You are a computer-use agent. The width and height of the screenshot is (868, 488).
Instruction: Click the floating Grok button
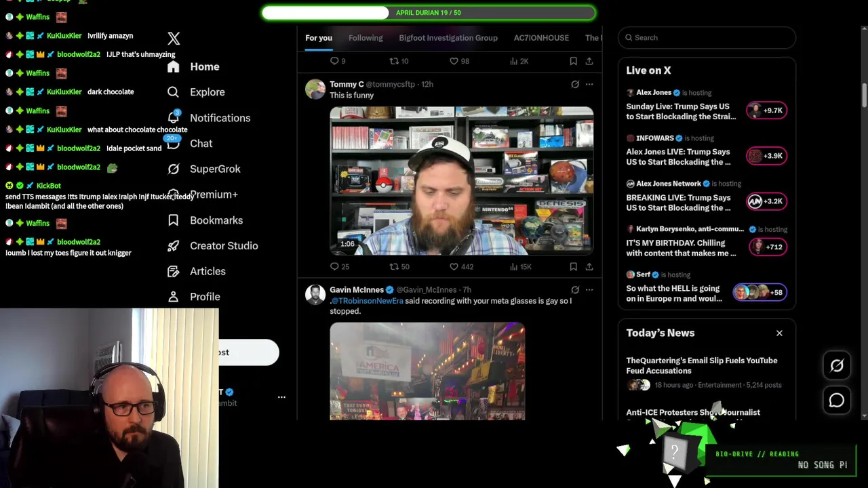point(837,366)
